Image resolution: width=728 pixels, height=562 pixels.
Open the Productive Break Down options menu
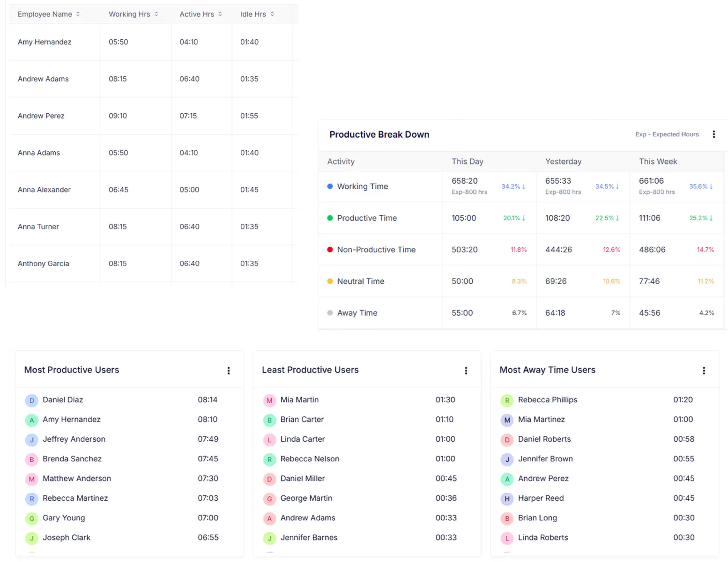click(x=713, y=134)
